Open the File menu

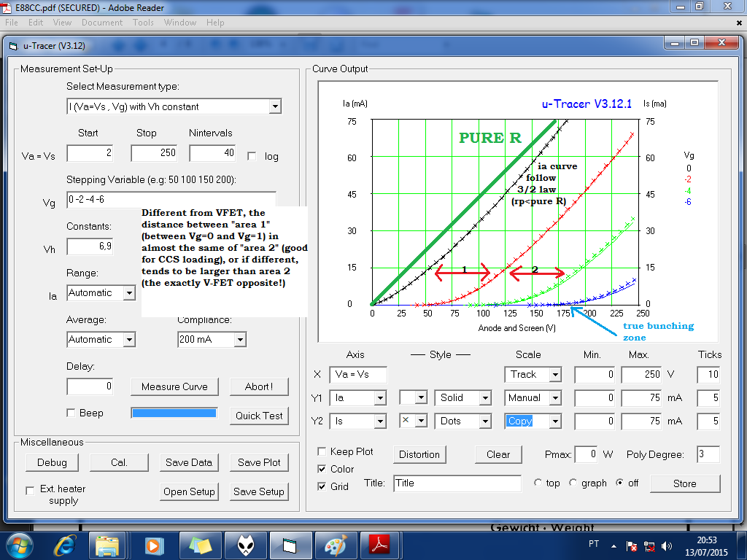(12, 23)
